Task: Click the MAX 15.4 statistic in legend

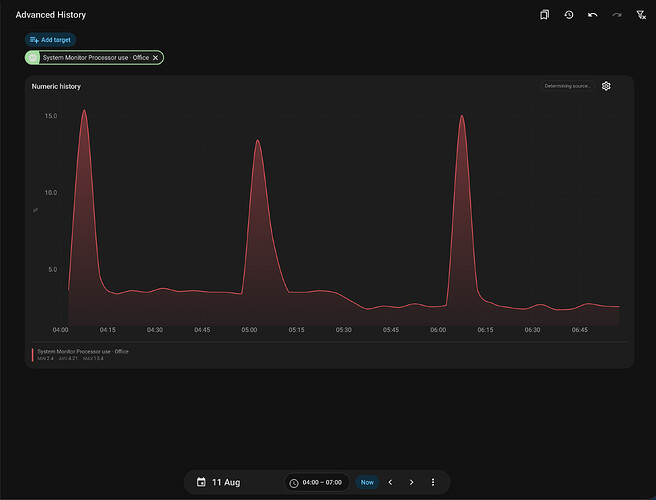Action: pos(93,359)
